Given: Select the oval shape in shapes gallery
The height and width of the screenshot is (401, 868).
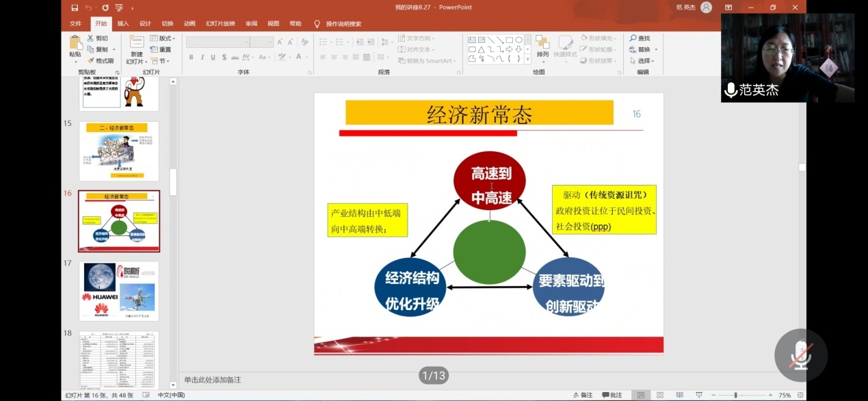Looking at the screenshot, I should point(519,39).
